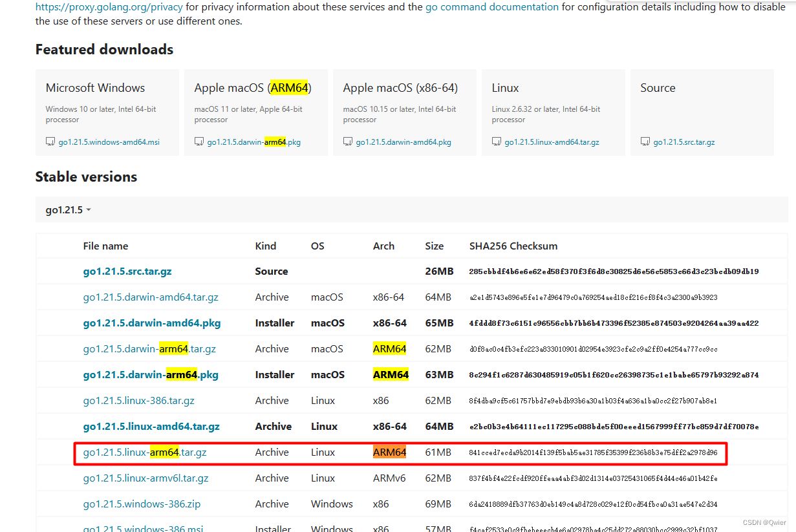Click go1.21.5.src.tar.gz in the table
Viewport: 796px width, 532px height.
pos(127,271)
